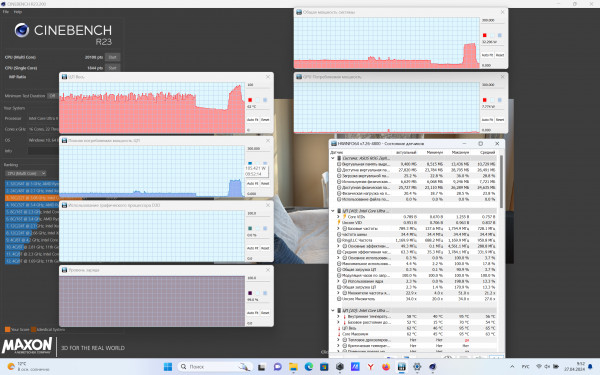This screenshot has height=375, width=600.
Task: Click the HWiNFO icon in the taskbar
Action: pyautogui.click(x=401, y=367)
